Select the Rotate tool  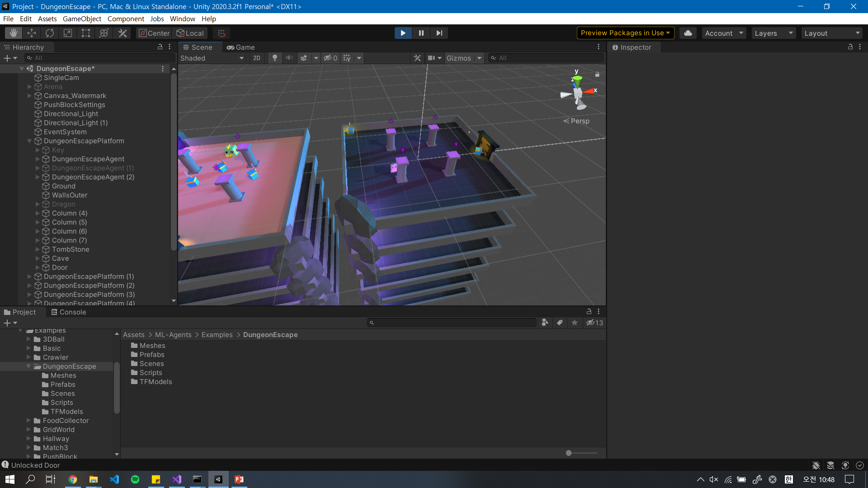click(49, 33)
